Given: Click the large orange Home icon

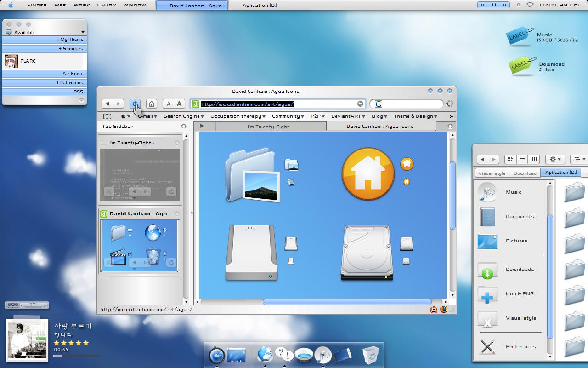Looking at the screenshot, I should [368, 173].
